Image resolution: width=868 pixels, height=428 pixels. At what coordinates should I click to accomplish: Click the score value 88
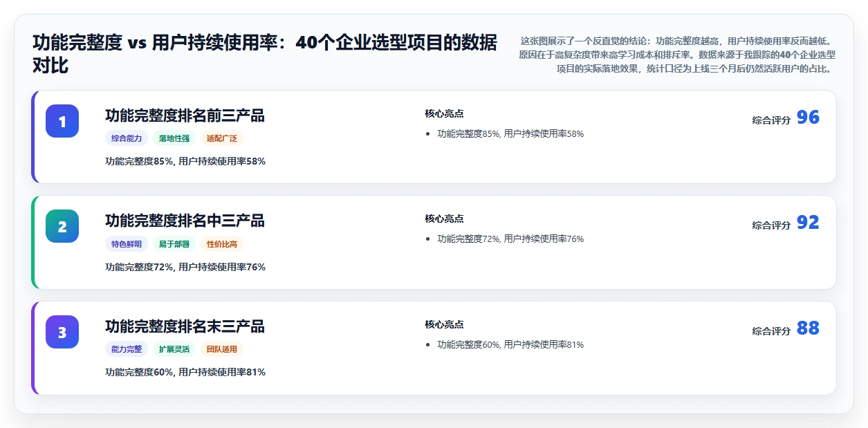pyautogui.click(x=808, y=328)
